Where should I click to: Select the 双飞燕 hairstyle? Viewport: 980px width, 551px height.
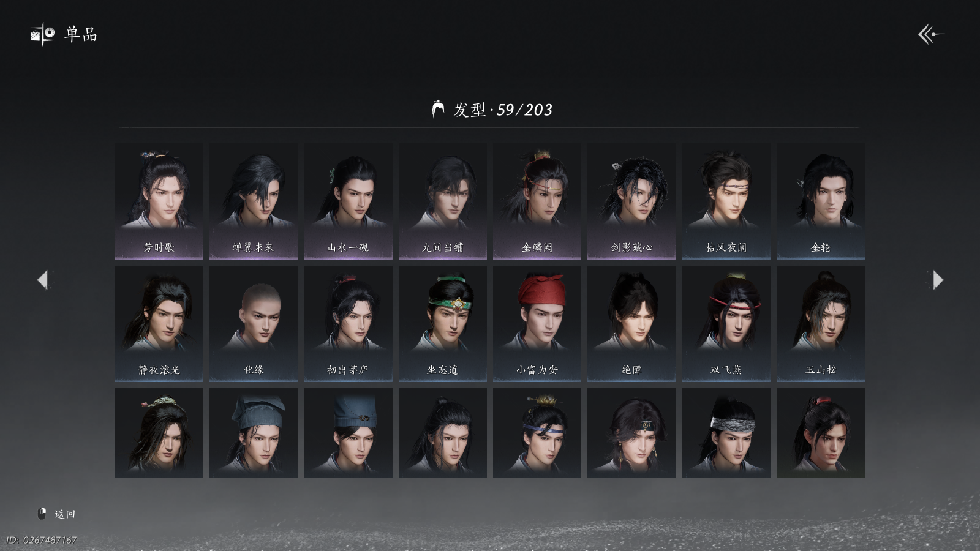pyautogui.click(x=726, y=324)
